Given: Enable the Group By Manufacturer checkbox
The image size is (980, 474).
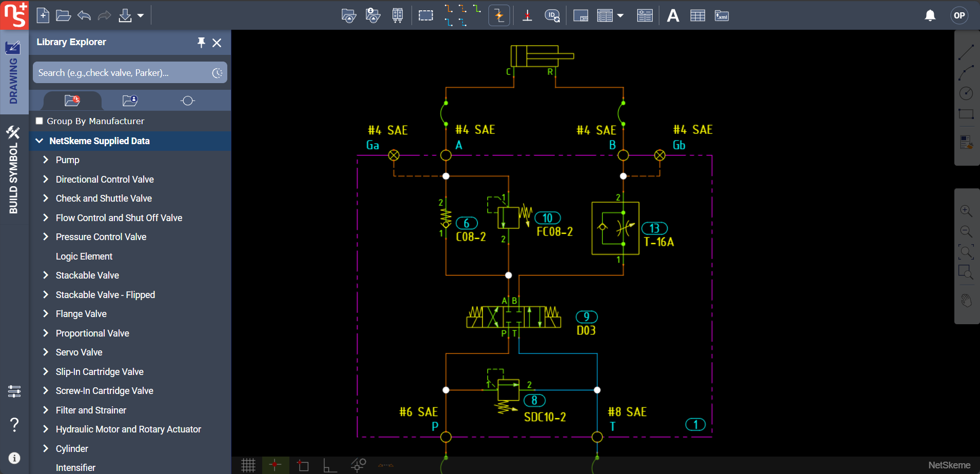Looking at the screenshot, I should coord(39,121).
